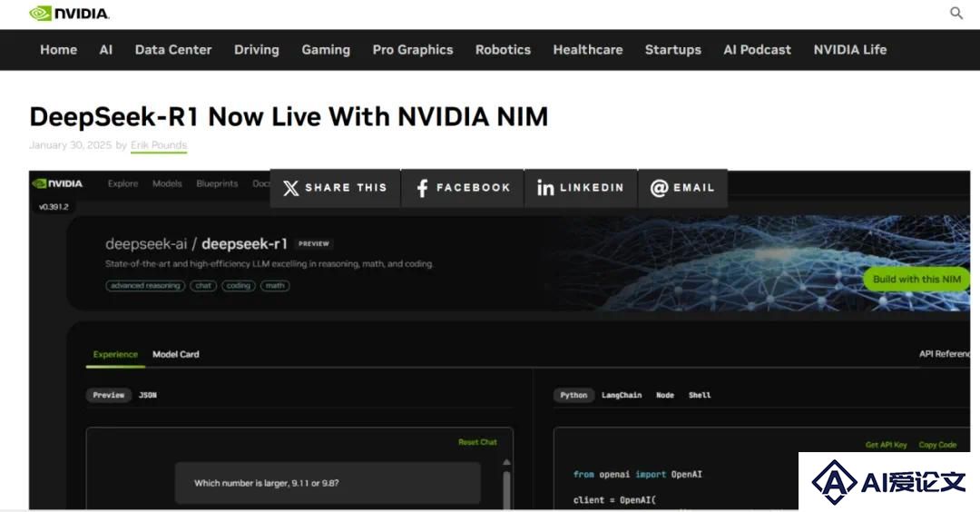Go to the Home nav item

tap(59, 49)
